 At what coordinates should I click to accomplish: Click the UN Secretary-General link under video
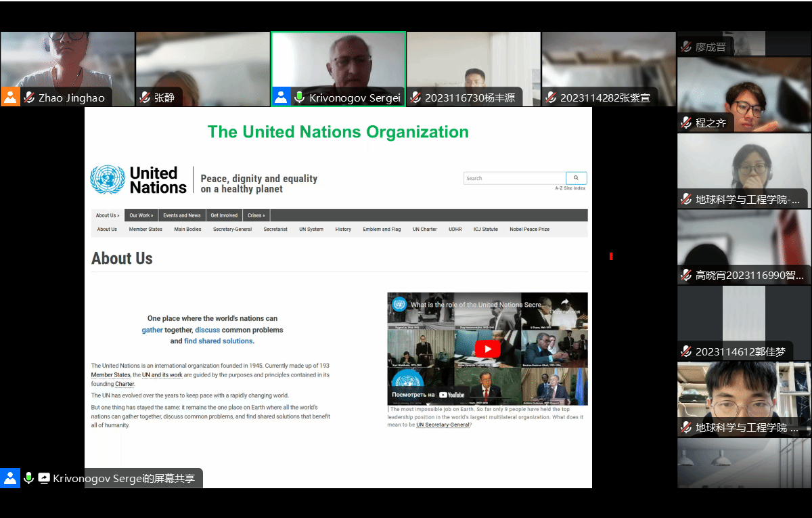point(443,425)
